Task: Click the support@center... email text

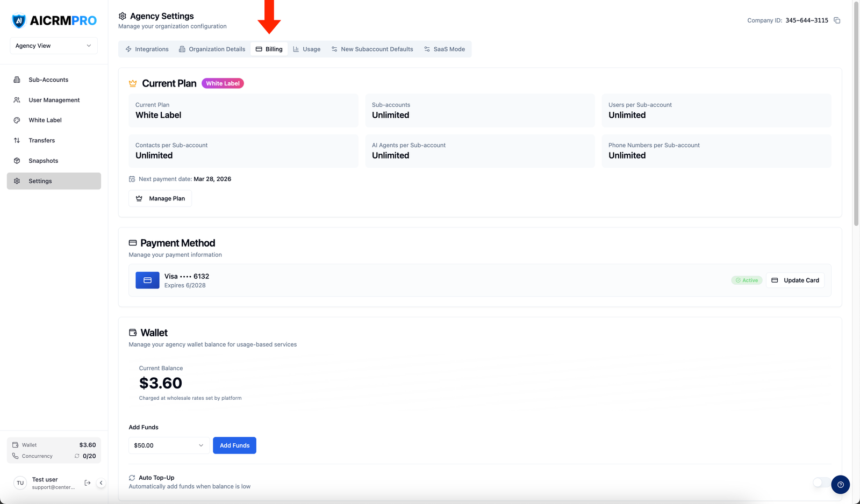Action: tap(53, 487)
